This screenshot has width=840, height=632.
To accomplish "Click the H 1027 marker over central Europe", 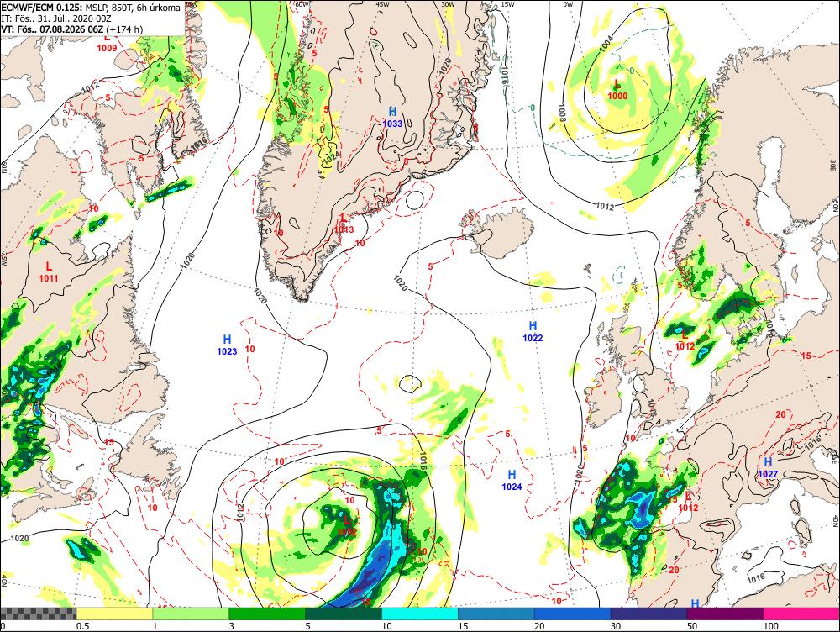I will [768, 467].
